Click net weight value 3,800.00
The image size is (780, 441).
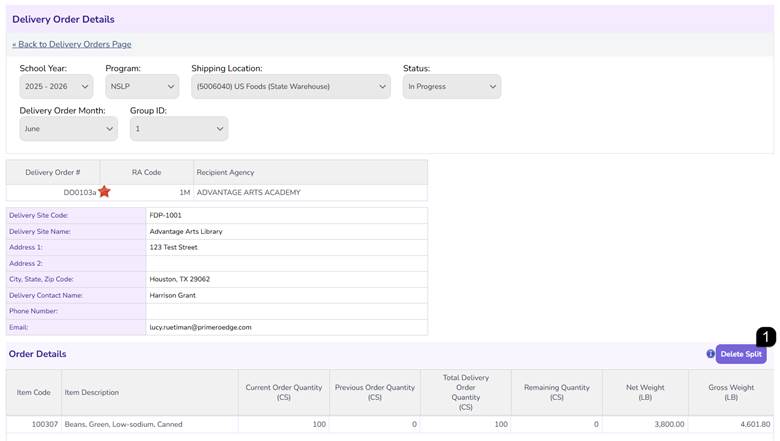pos(669,424)
